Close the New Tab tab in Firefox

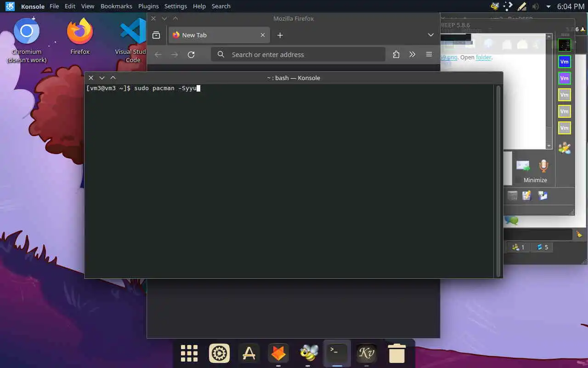click(x=263, y=35)
